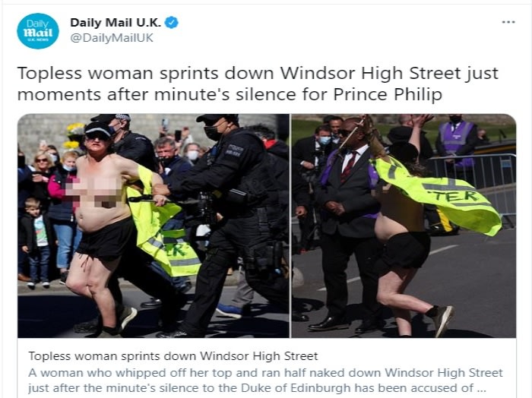The height and width of the screenshot is (398, 532).
Task: Click the trailing ellipsis of card description
Action: [481, 388]
